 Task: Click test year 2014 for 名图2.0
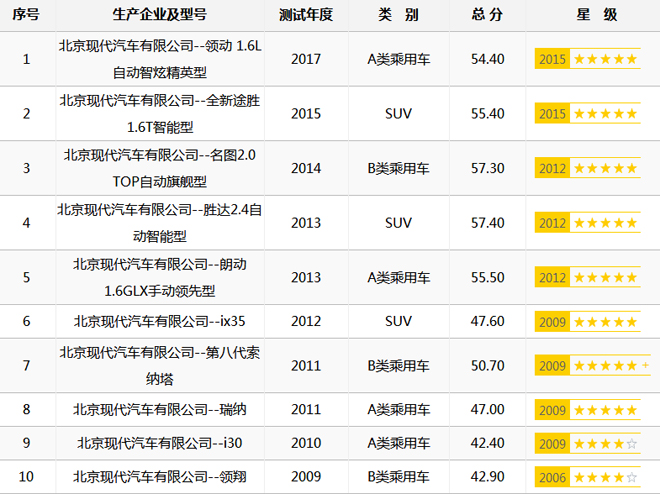pyautogui.click(x=306, y=168)
